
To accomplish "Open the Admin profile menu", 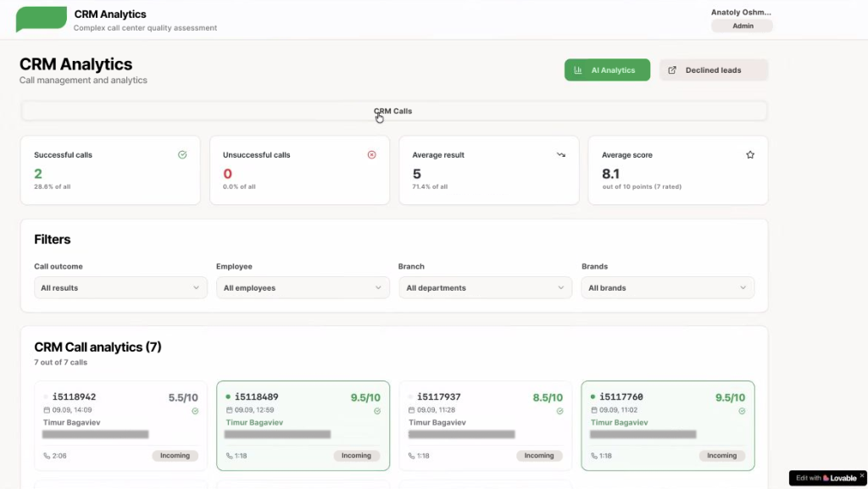I will tap(742, 25).
